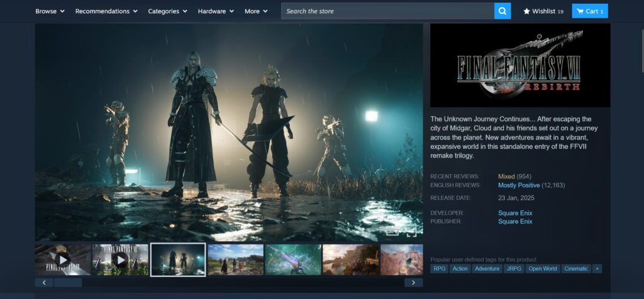Expand the Browse dropdown menu
This screenshot has height=299, width=644.
50,11
